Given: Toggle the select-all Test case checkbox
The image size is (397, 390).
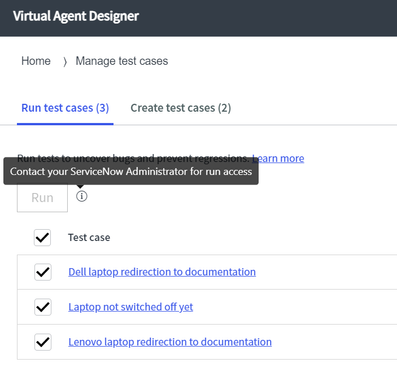Looking at the screenshot, I should (x=42, y=238).
